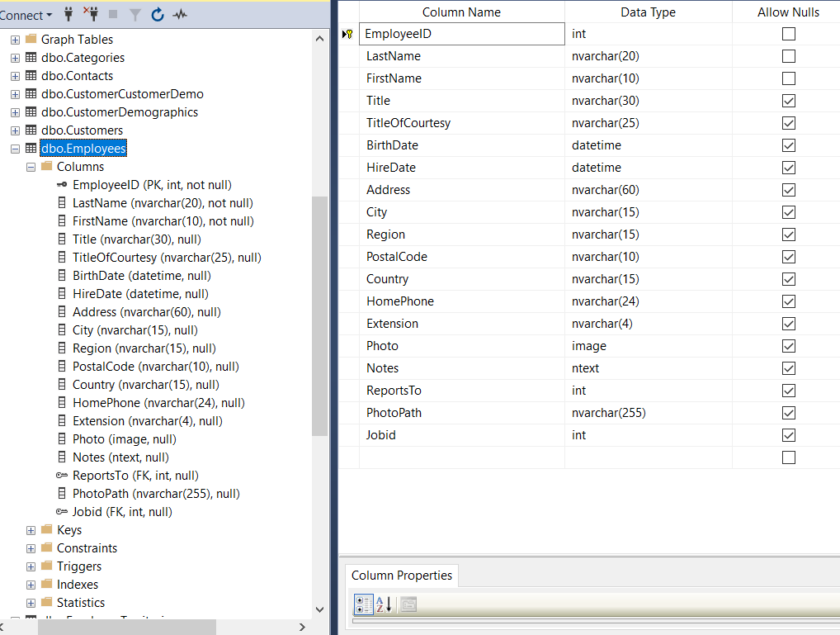Select the dbo.Employees tree item
The width and height of the screenshot is (840, 635).
coord(83,149)
